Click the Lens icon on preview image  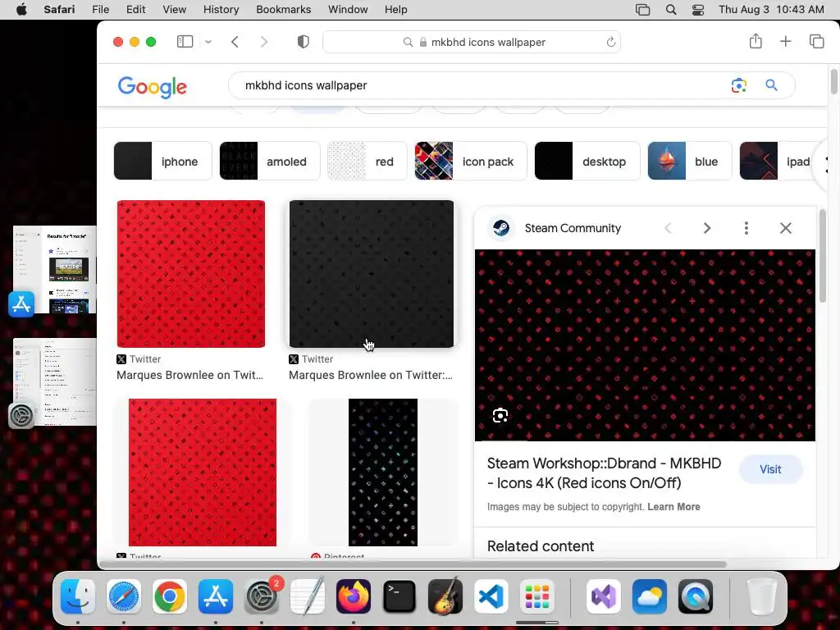pyautogui.click(x=500, y=415)
